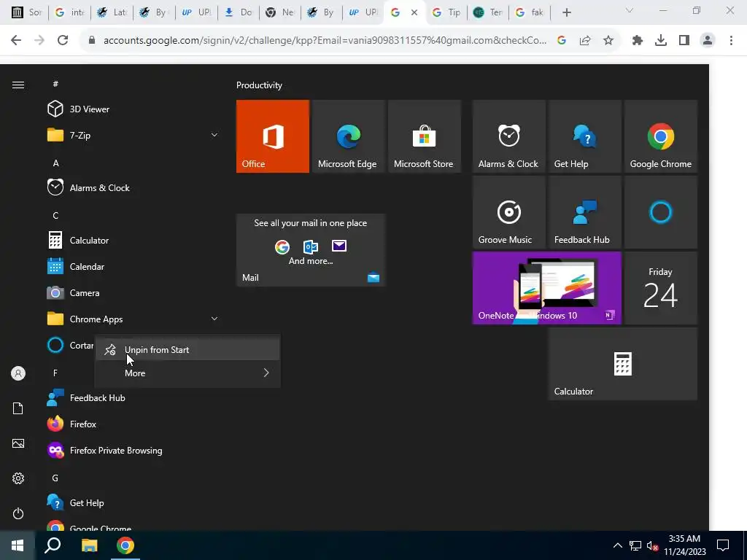Expand the Start menu hamburger icon

pyautogui.click(x=18, y=85)
